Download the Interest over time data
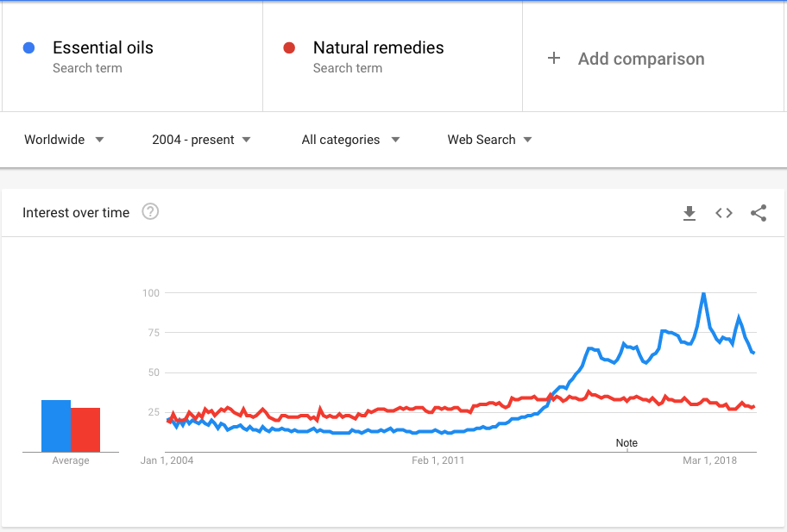 point(689,213)
